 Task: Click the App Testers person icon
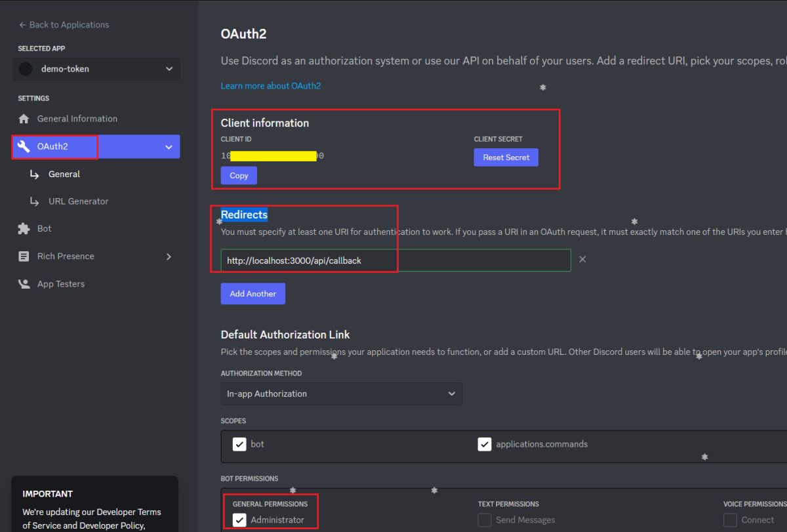coord(24,284)
